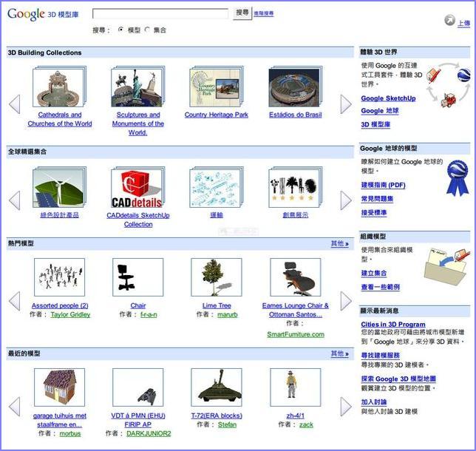
Task: Open 接受標準 acceptance criteria link
Action: point(374,213)
